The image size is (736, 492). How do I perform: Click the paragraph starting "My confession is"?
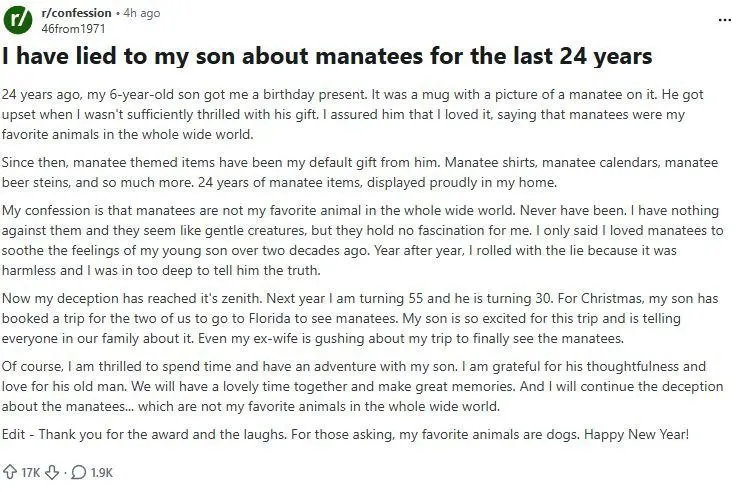pyautogui.click(x=362, y=240)
